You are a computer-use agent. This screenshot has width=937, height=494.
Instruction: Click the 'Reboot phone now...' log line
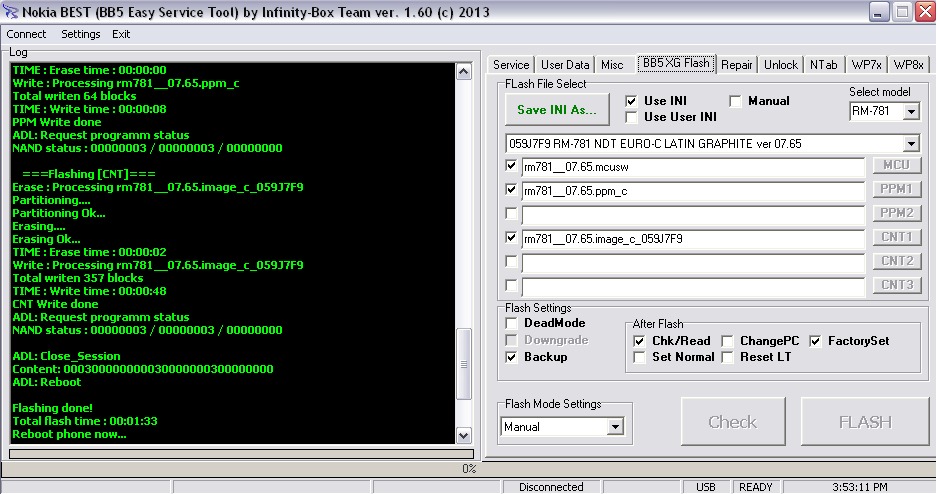click(69, 434)
